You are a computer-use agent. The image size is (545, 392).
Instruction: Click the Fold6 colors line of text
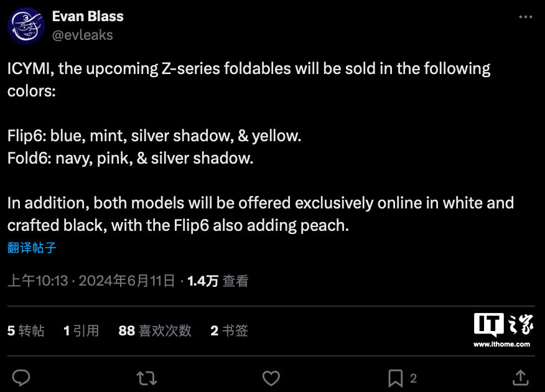(131, 158)
